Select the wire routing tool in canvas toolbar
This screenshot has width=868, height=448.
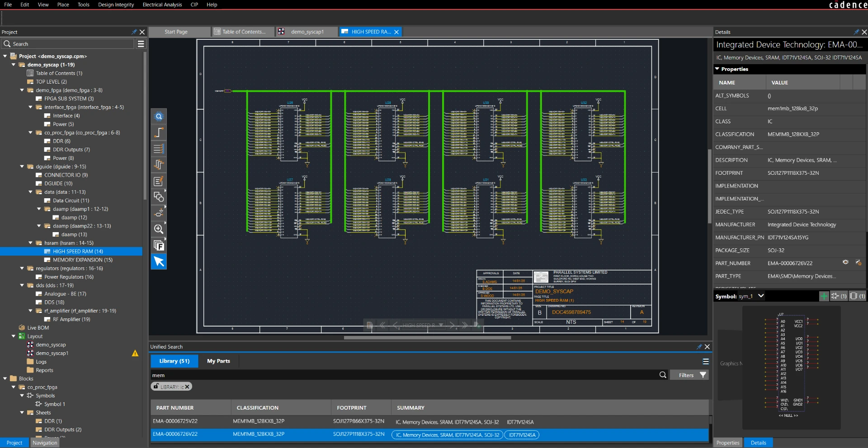tap(159, 132)
